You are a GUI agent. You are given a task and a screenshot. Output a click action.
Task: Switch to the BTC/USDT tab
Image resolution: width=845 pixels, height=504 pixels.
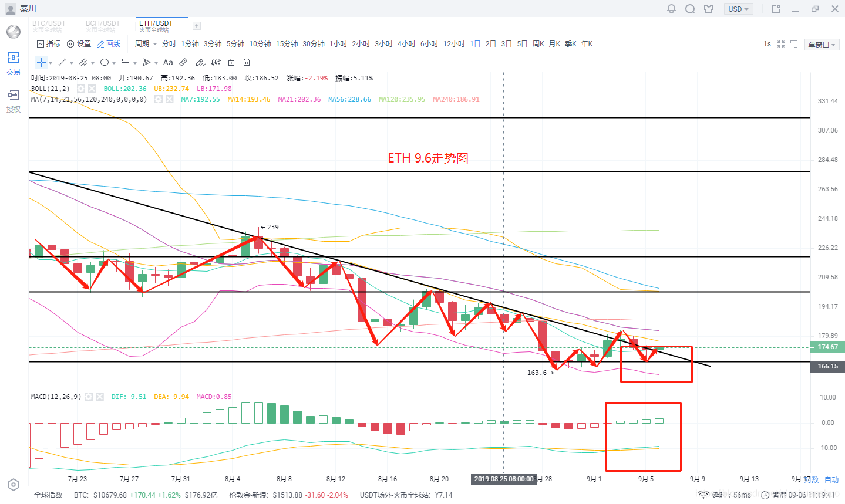coord(49,26)
